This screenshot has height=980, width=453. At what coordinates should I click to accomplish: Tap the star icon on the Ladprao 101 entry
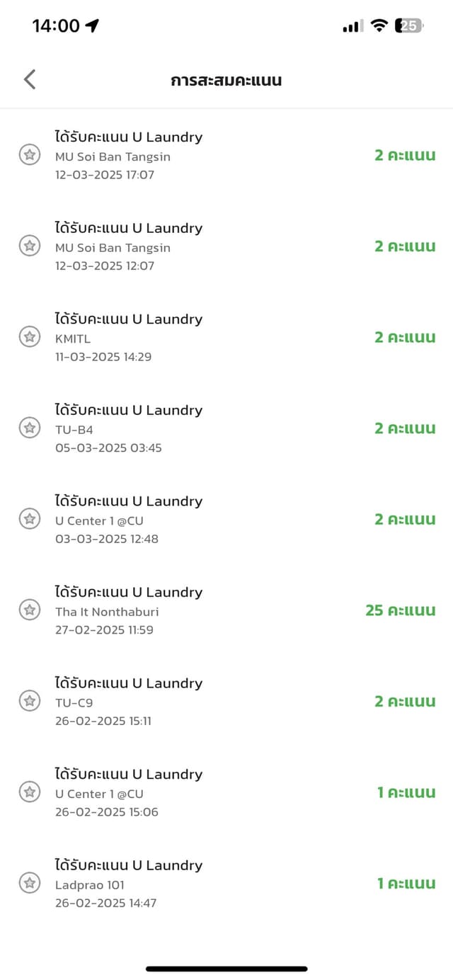[29, 883]
